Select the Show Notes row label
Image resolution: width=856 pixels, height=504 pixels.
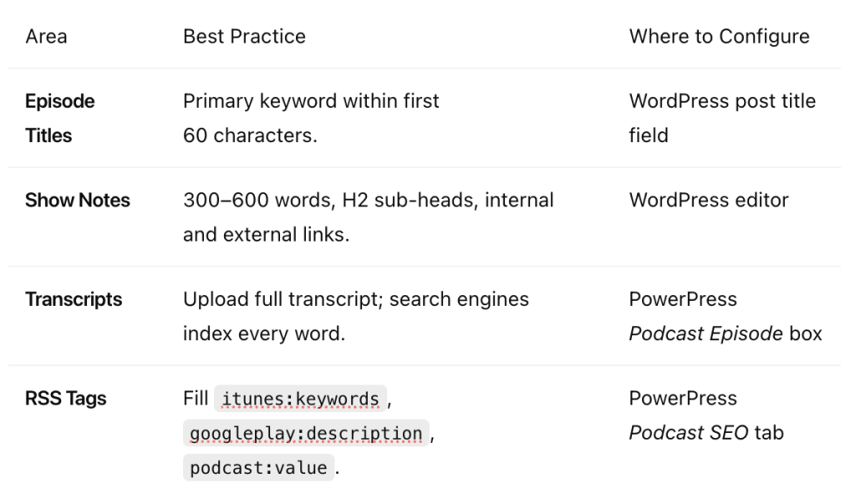click(78, 201)
